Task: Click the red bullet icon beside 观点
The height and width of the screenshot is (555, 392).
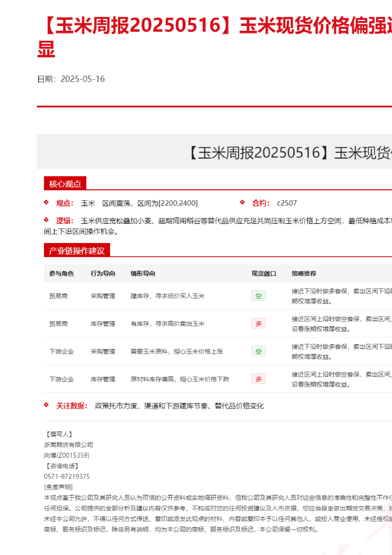Action: pos(46,203)
